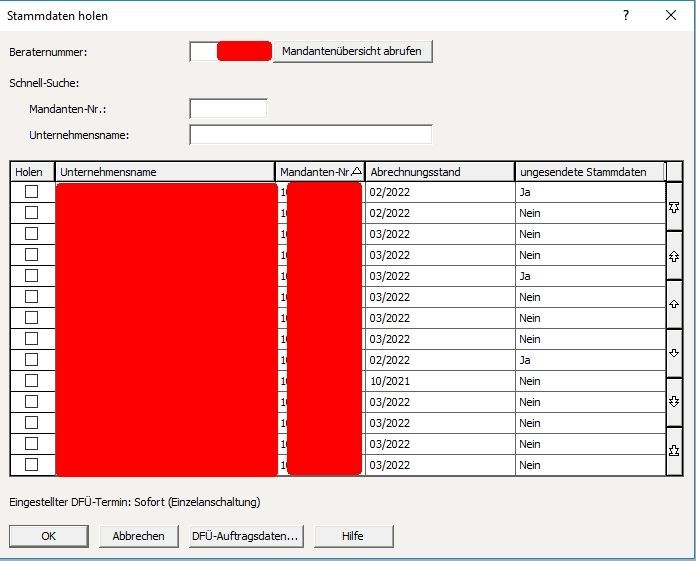The height and width of the screenshot is (561, 696).
Task: Tick the Holen checkbox in the first row
Action: point(32,192)
